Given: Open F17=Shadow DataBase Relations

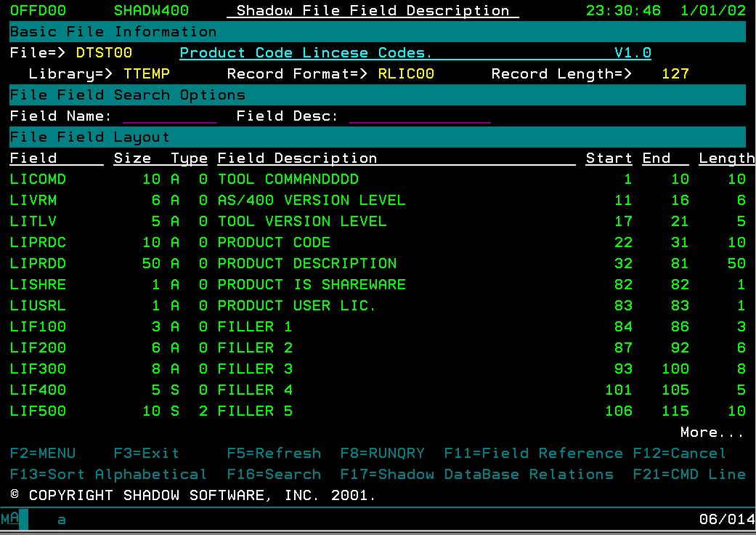Looking at the screenshot, I should coord(477,475).
